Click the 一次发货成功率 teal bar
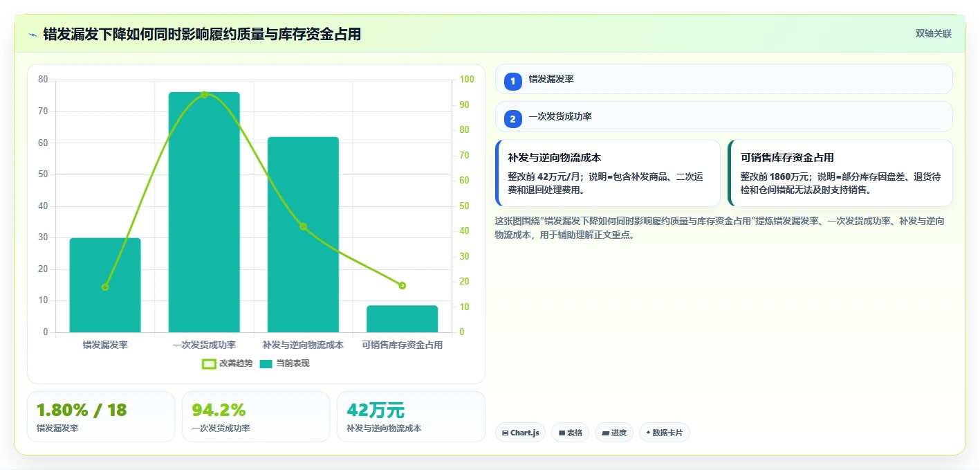The height and width of the screenshot is (470, 980). coord(204,212)
